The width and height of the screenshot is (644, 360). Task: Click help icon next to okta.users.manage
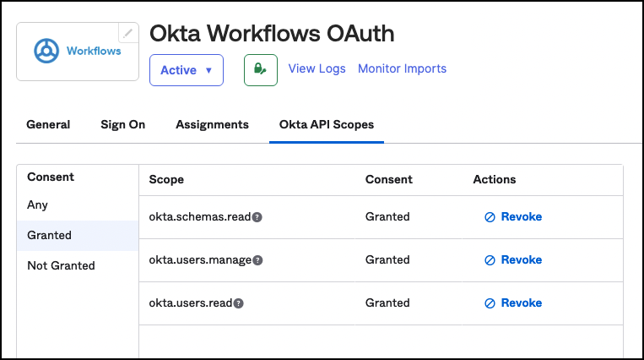(257, 260)
